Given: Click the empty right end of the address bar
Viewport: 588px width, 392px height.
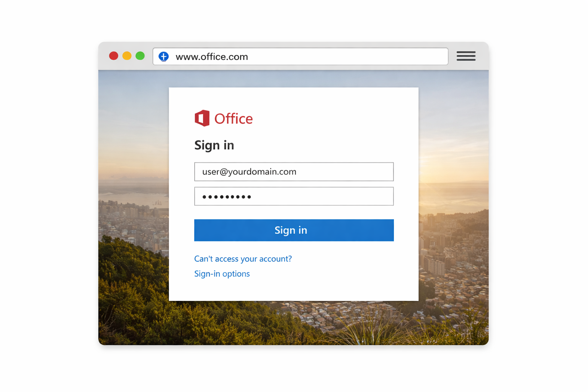Looking at the screenshot, I should pyautogui.click(x=383, y=57).
